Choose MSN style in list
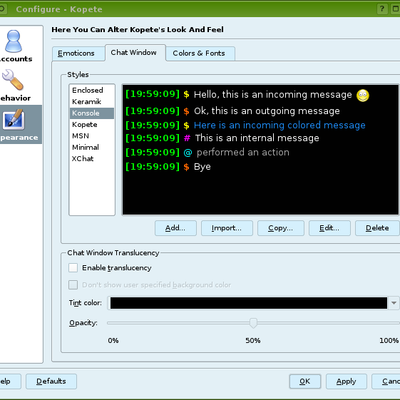 point(92,136)
